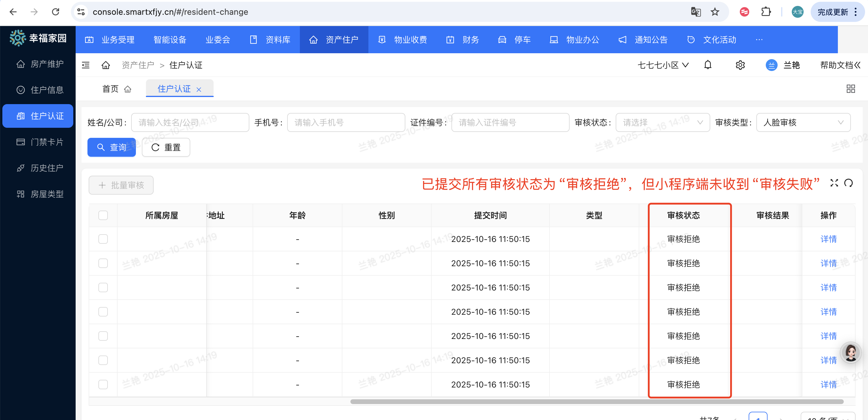Check the sixth row's checkbox
Viewport: 868px width, 420px height.
[x=103, y=360]
